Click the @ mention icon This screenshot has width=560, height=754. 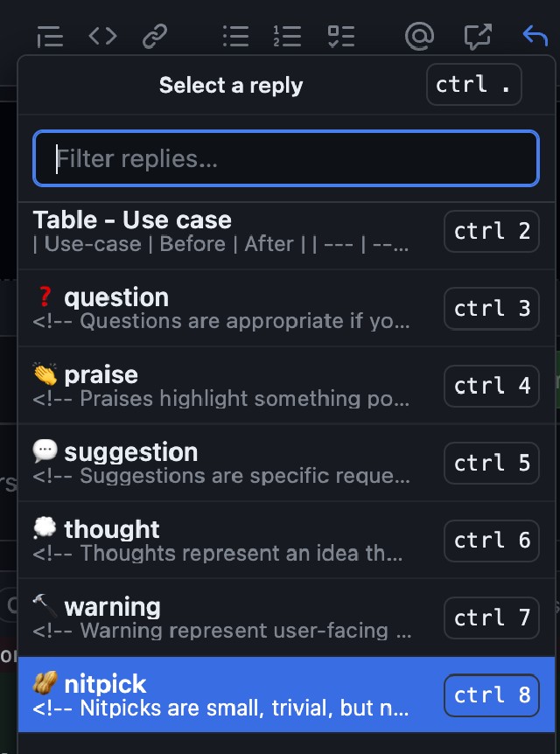(419, 37)
